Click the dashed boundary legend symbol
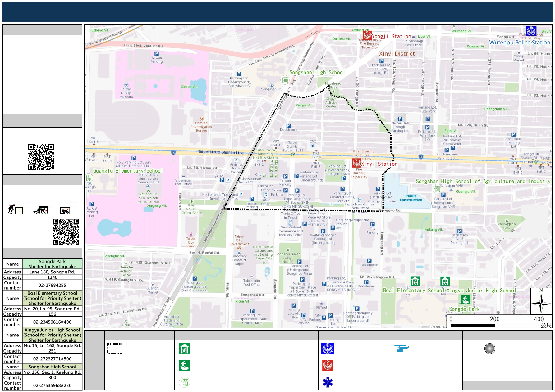555x392 pixels. [114, 348]
